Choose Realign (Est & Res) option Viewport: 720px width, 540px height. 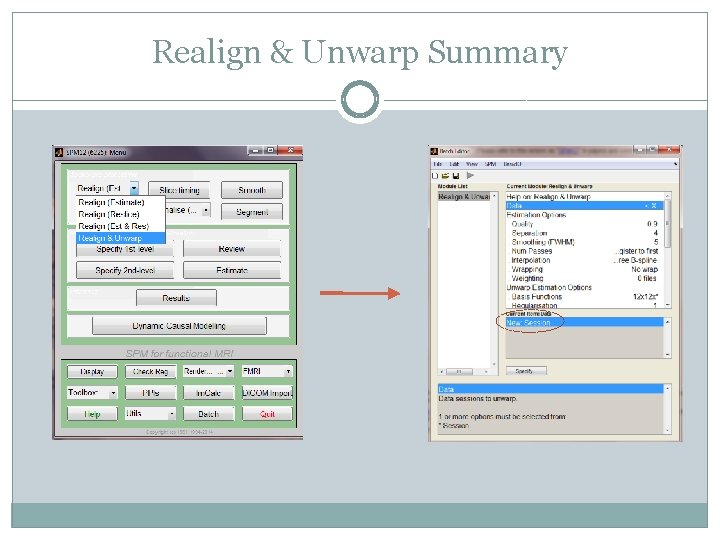(x=120, y=226)
